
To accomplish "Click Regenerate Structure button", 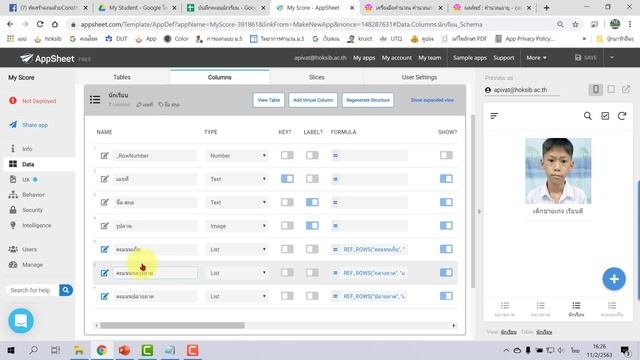I will (368, 100).
